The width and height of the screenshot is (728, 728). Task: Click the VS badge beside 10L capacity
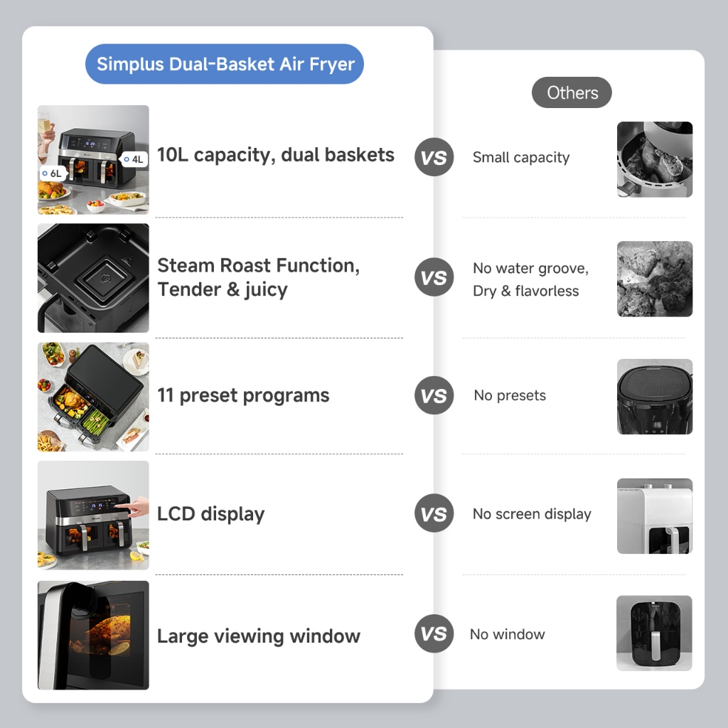(x=434, y=157)
